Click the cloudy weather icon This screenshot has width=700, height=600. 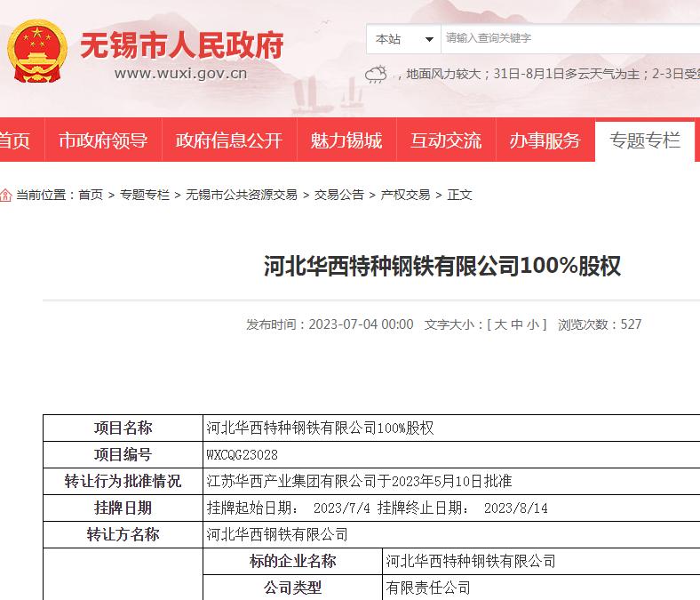click(x=377, y=74)
